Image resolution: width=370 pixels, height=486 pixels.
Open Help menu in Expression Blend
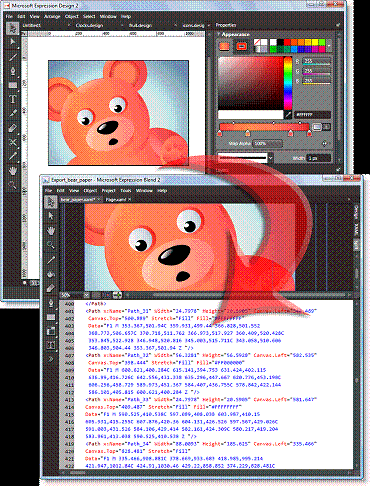click(162, 191)
